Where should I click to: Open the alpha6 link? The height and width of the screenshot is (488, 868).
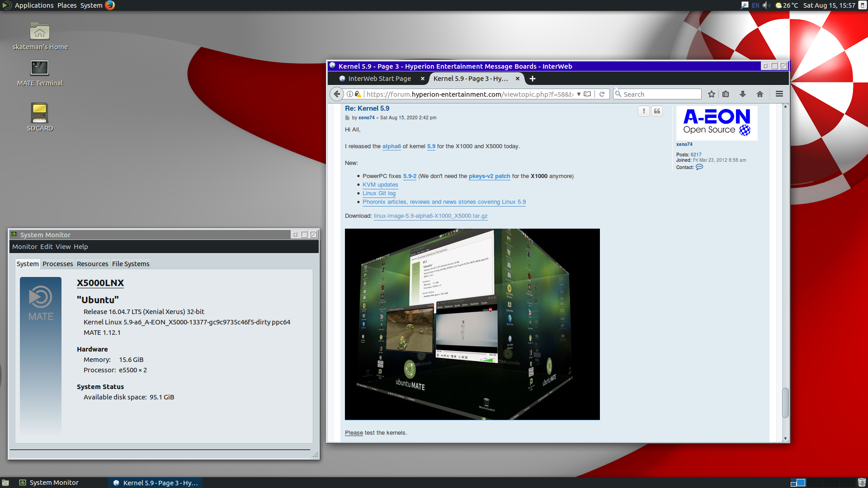[392, 146]
